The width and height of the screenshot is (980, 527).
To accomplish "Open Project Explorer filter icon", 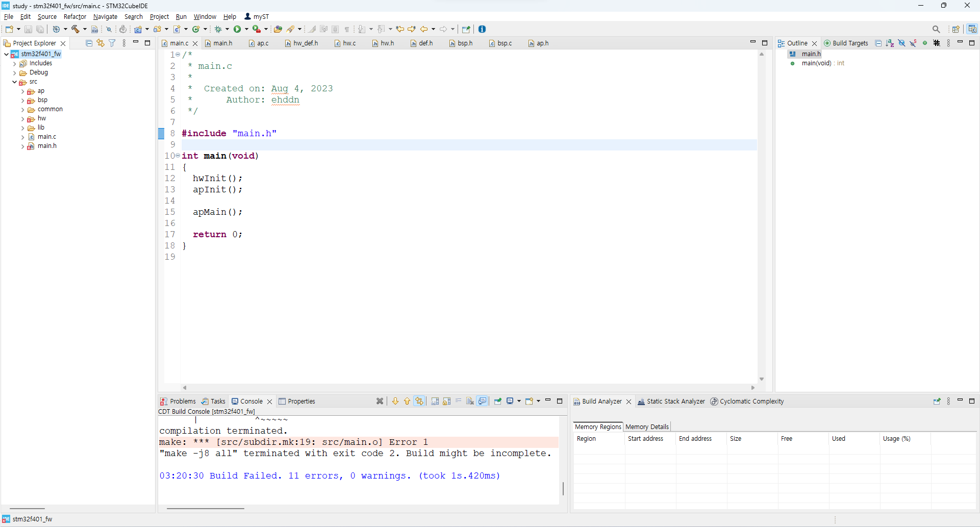I will click(x=112, y=43).
